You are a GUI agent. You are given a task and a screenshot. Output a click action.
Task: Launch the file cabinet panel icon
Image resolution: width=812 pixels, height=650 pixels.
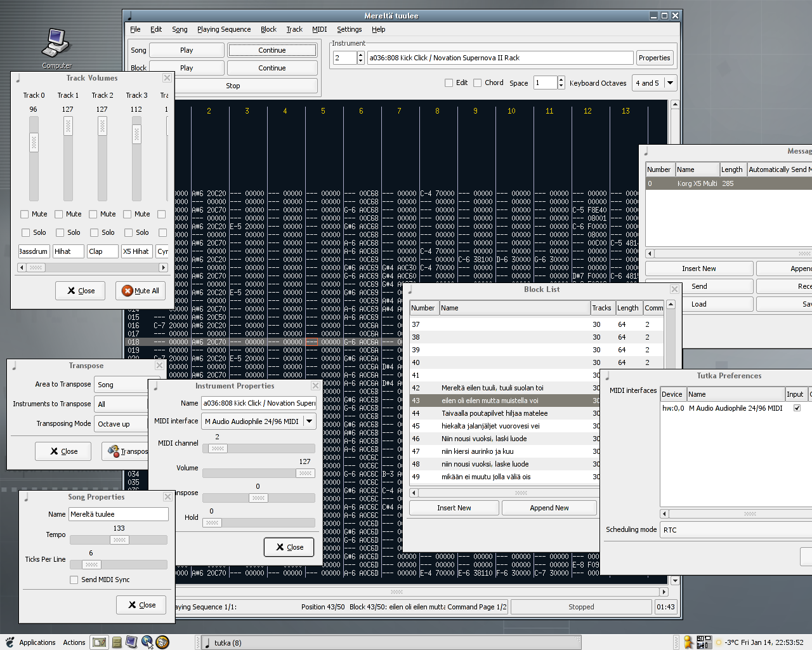coord(116,642)
